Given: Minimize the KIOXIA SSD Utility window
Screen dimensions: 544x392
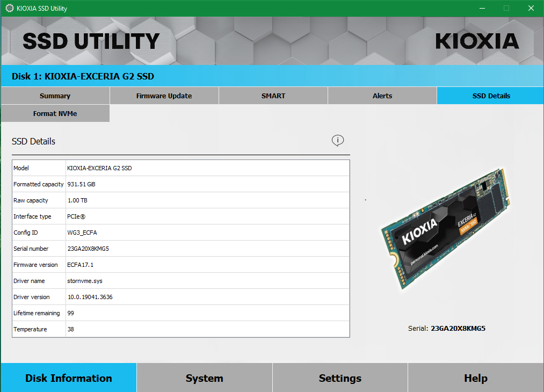Looking at the screenshot, I should coord(482,9).
